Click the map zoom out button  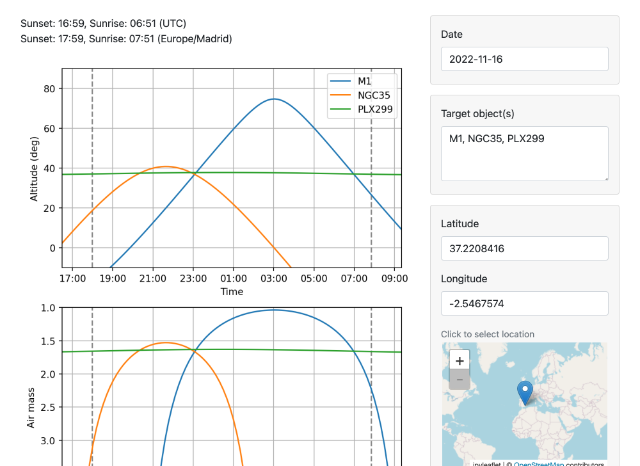[459, 380]
